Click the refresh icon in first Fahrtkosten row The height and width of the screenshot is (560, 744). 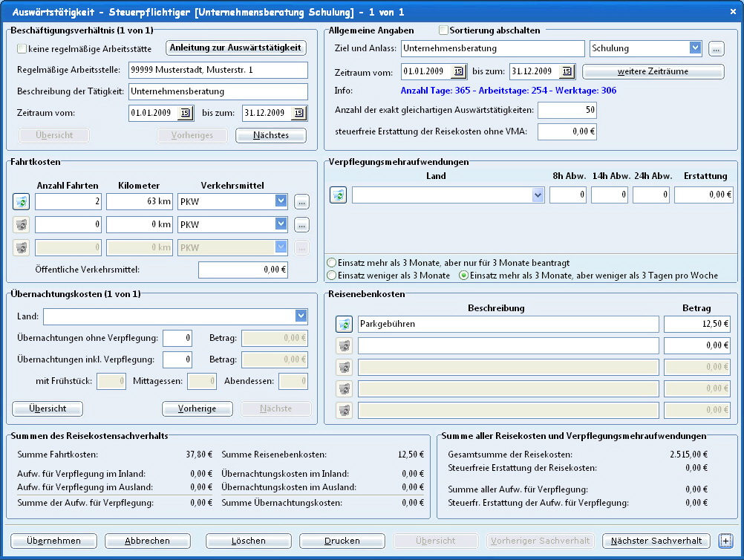21,201
